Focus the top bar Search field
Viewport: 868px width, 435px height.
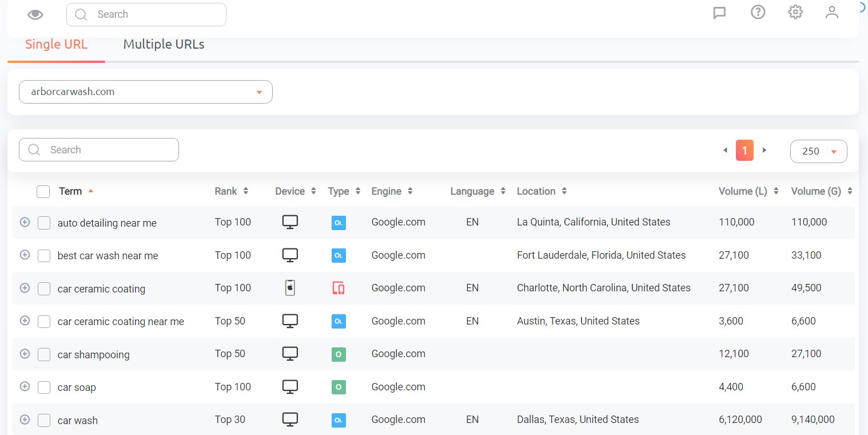coord(146,14)
